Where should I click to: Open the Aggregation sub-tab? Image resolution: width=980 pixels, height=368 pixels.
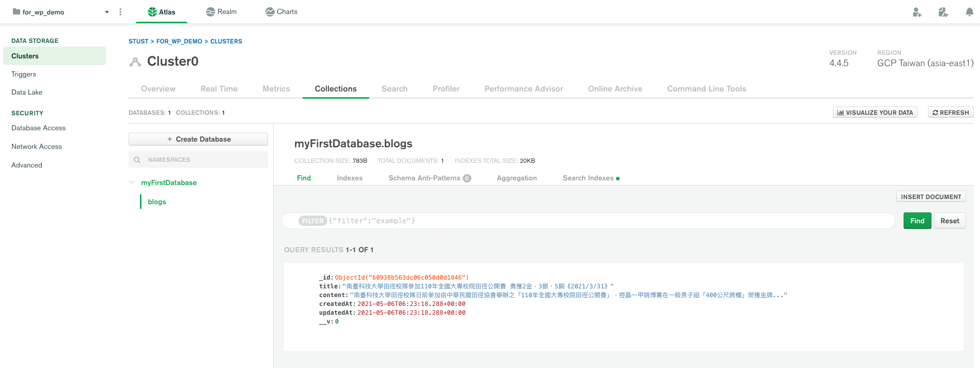[x=516, y=178]
